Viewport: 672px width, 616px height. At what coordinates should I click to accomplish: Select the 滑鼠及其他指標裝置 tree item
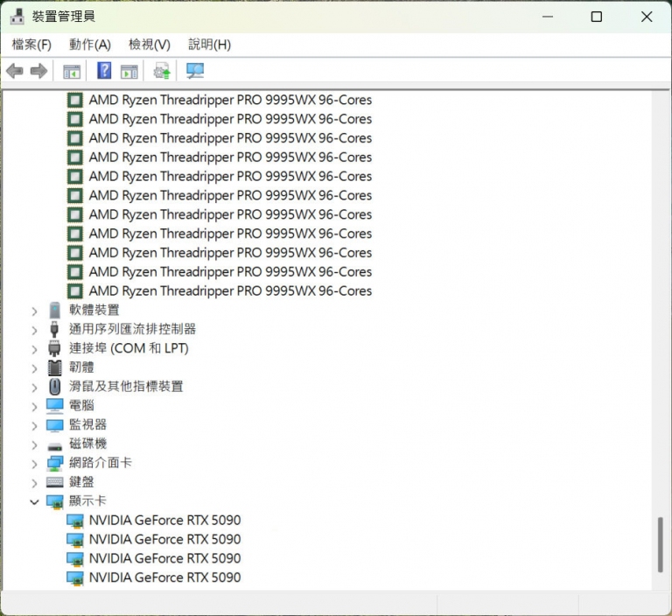[x=126, y=387]
